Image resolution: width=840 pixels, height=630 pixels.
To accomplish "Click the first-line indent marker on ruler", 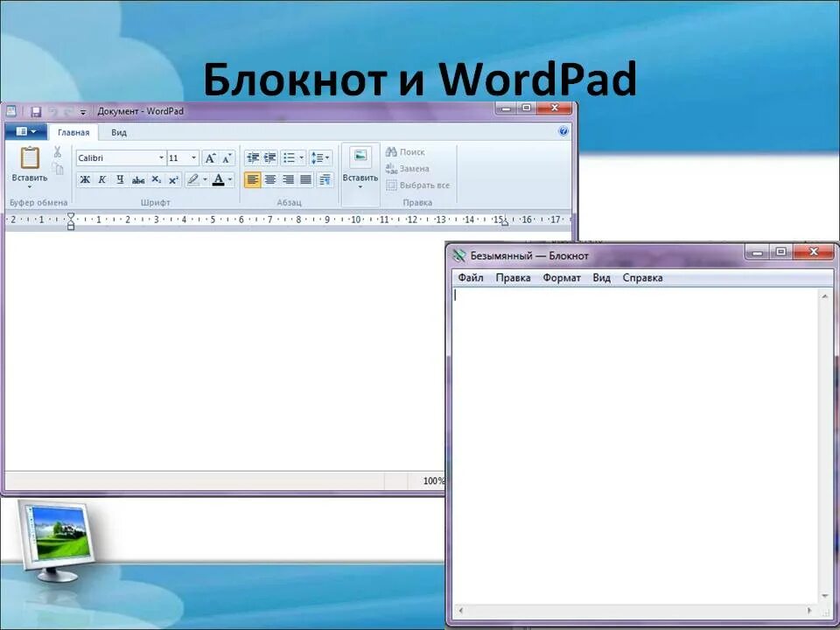I will [x=71, y=216].
